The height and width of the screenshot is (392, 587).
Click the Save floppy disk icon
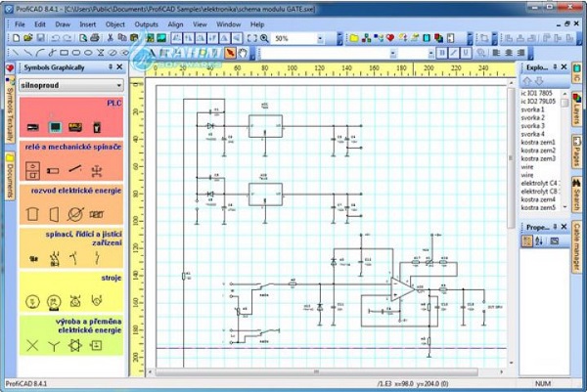coord(40,38)
